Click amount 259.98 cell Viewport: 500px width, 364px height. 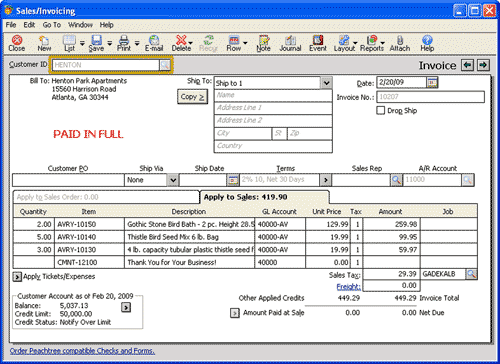click(x=391, y=224)
